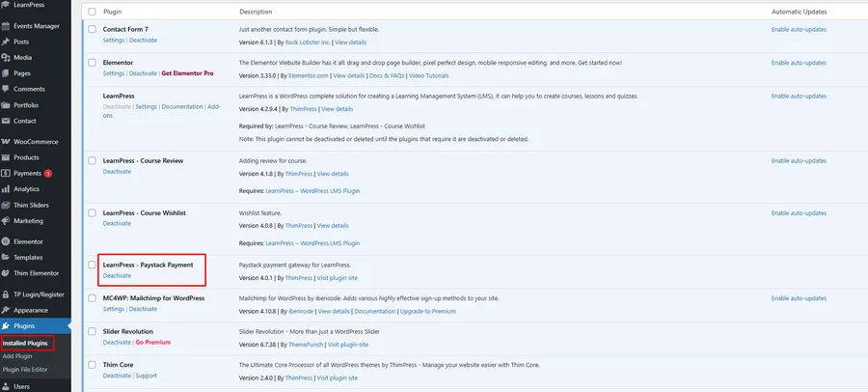
Task: Click the Events Manager icon in sidebar
Action: [x=6, y=26]
